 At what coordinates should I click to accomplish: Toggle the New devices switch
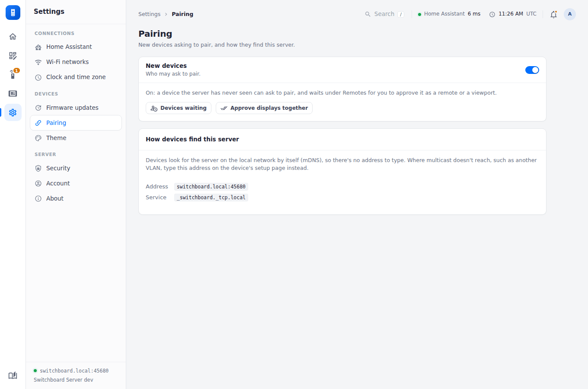[532, 70]
